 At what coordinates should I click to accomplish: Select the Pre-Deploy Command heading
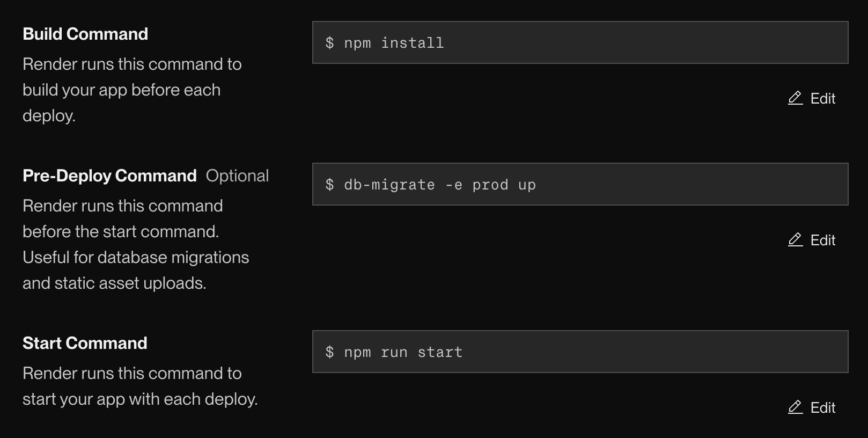pyautogui.click(x=109, y=176)
